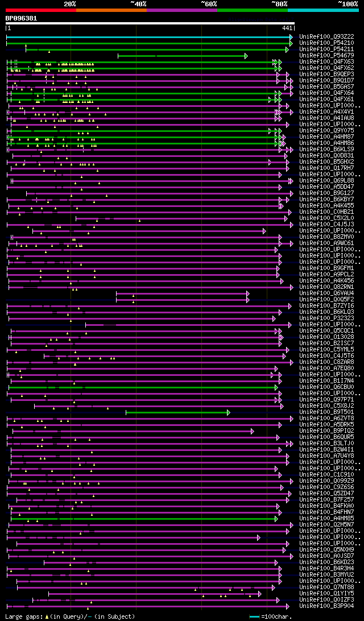Open hit UniRef100_P54210
The height and width of the screenshot is (621, 364).
(x=327, y=43)
